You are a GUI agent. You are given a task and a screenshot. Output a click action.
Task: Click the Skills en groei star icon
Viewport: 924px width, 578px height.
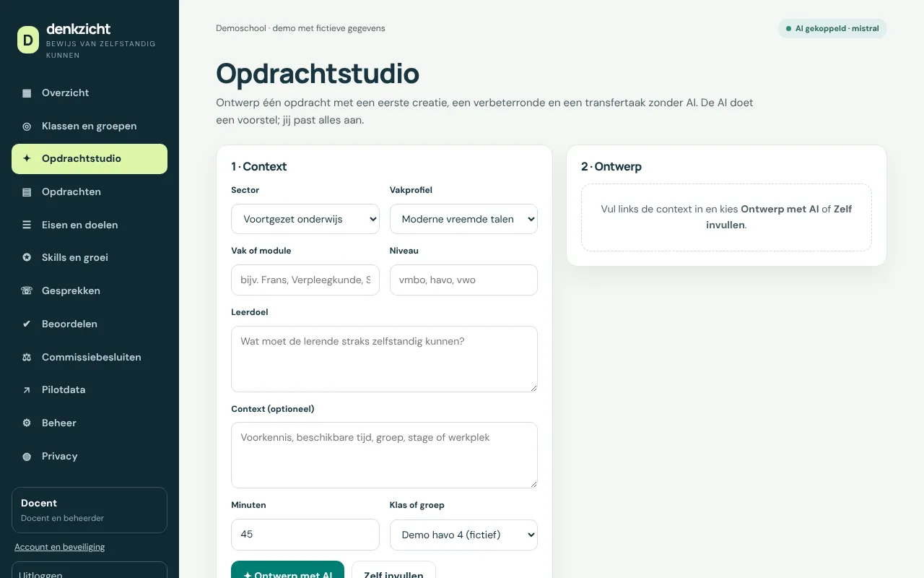pyautogui.click(x=27, y=258)
